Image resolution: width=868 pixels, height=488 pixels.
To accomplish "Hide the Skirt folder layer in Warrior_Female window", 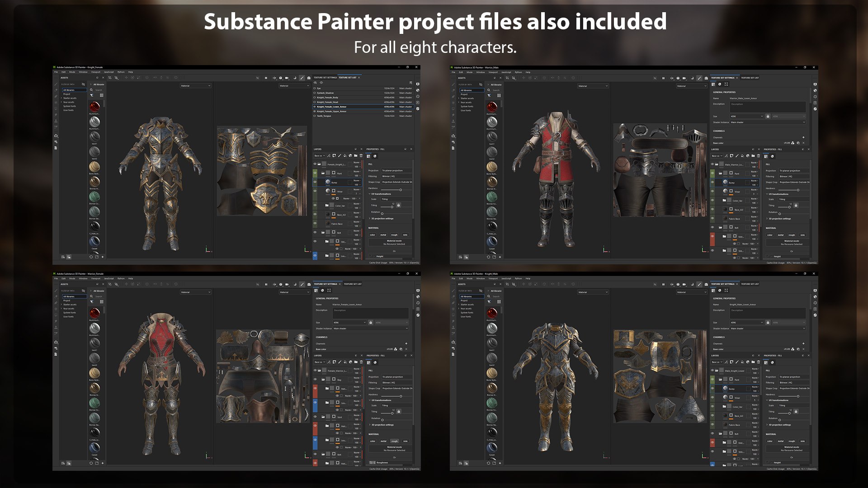I will click(x=315, y=417).
